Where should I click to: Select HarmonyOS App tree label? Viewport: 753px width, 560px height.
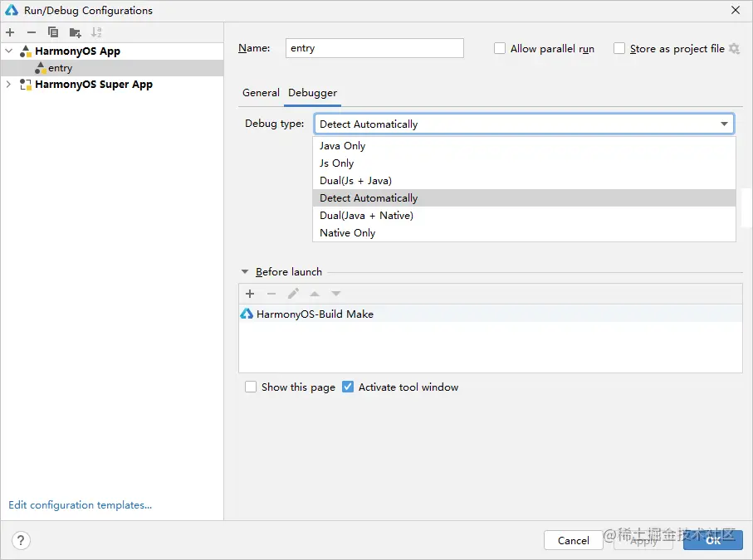[77, 51]
